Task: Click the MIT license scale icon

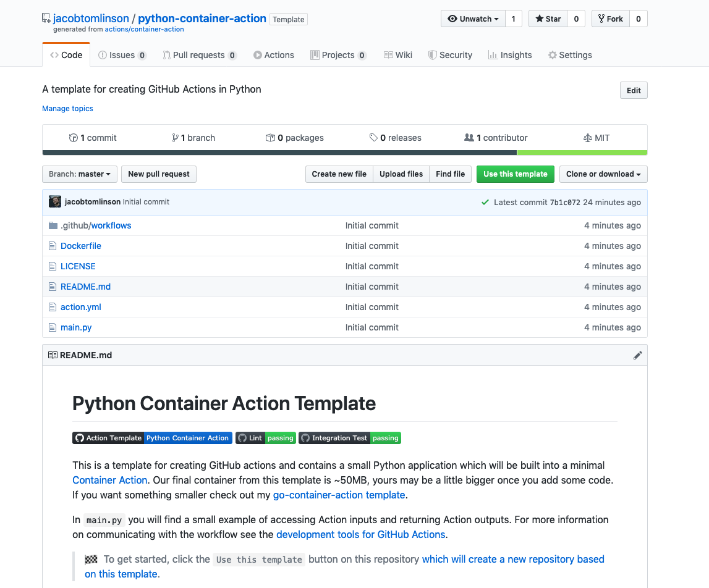Action: (x=587, y=138)
